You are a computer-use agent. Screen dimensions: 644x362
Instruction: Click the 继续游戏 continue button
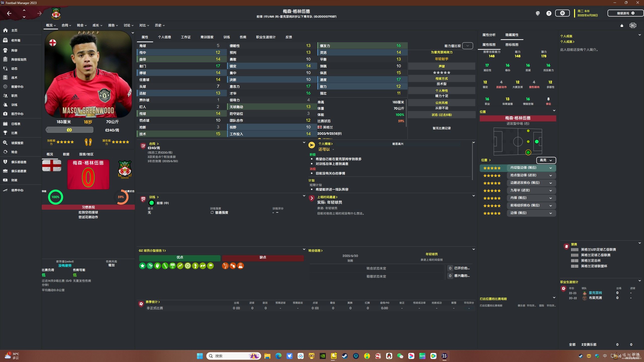pos(625,13)
